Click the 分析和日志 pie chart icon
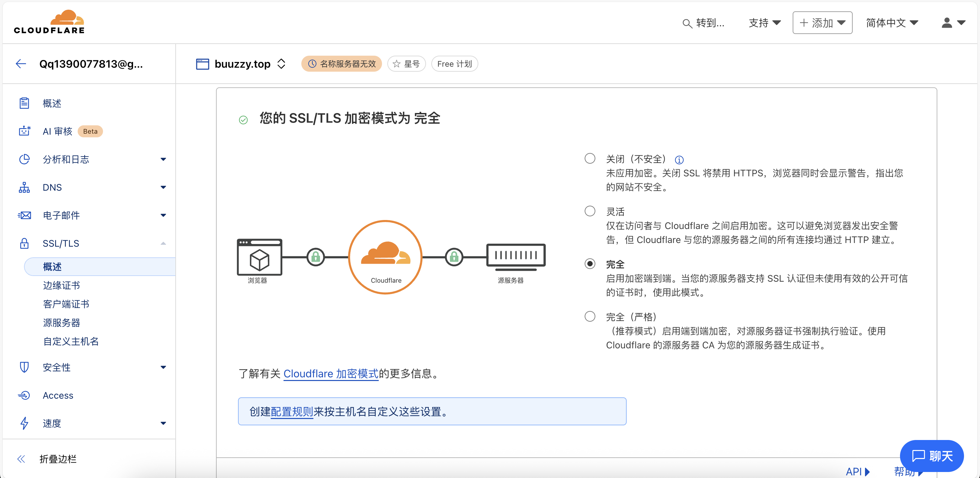Image resolution: width=980 pixels, height=478 pixels. tap(24, 159)
